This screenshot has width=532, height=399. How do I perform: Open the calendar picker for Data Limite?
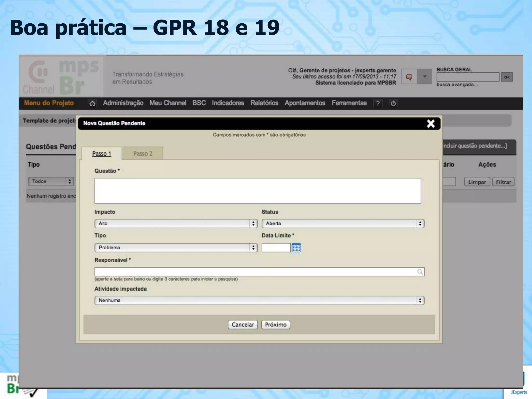296,248
